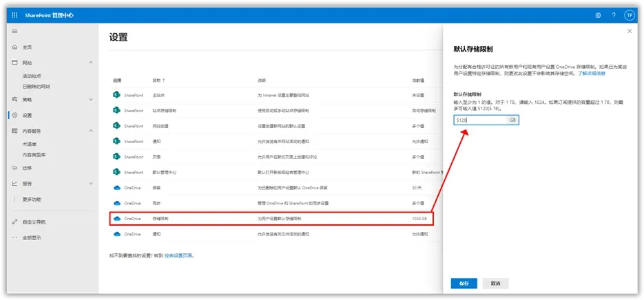Click the 1024 GB current value
Image resolution: width=644 pixels, height=300 pixels.
[419, 219]
